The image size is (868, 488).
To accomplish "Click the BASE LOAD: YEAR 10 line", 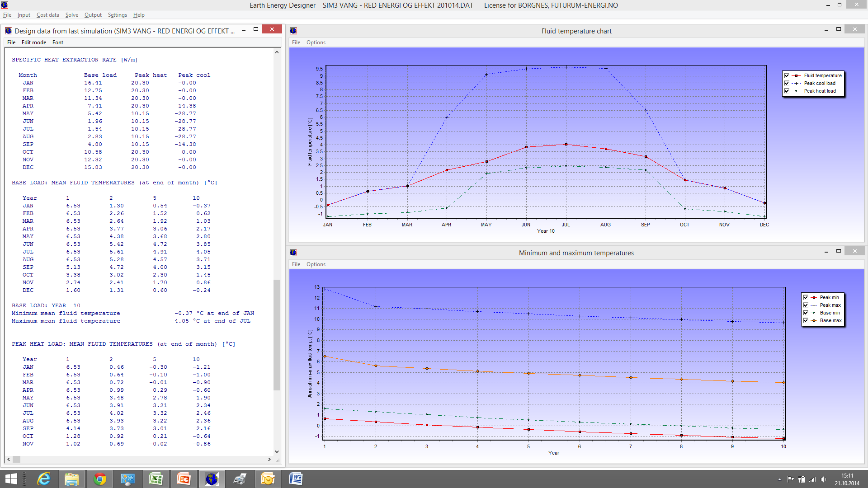I will (46, 305).
